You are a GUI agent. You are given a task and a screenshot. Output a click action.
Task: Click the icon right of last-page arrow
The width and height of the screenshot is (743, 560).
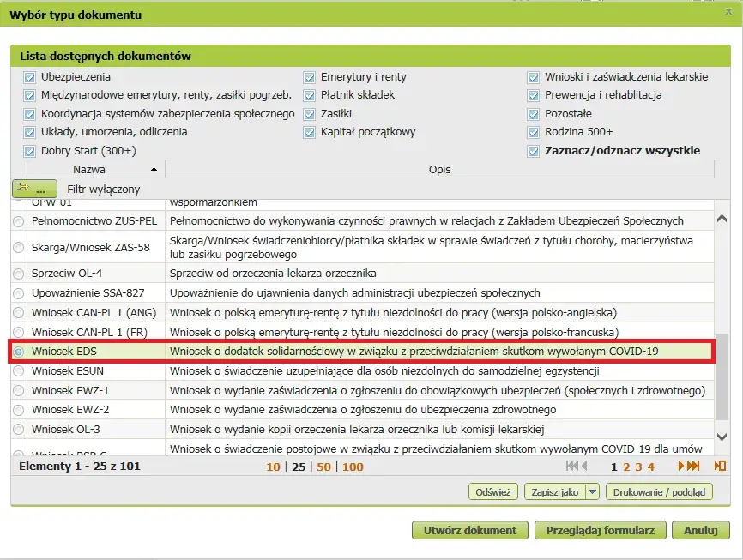tap(720, 467)
